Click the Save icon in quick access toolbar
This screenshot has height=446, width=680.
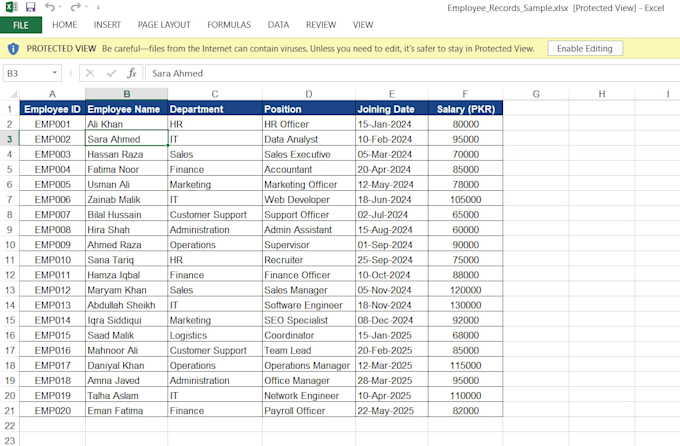(30, 7)
